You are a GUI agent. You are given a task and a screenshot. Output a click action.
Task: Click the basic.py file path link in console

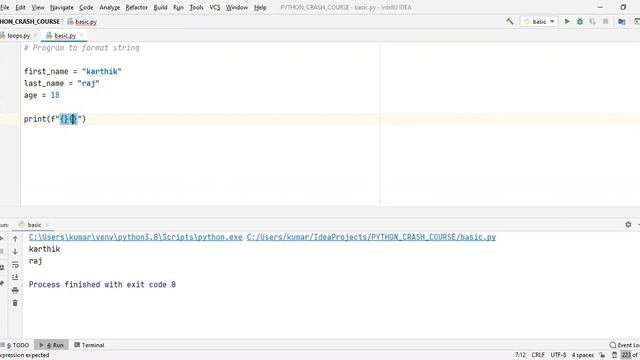[x=371, y=237]
